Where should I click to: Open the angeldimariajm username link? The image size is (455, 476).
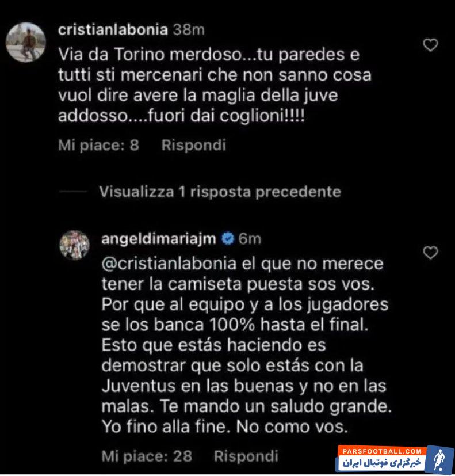(159, 239)
